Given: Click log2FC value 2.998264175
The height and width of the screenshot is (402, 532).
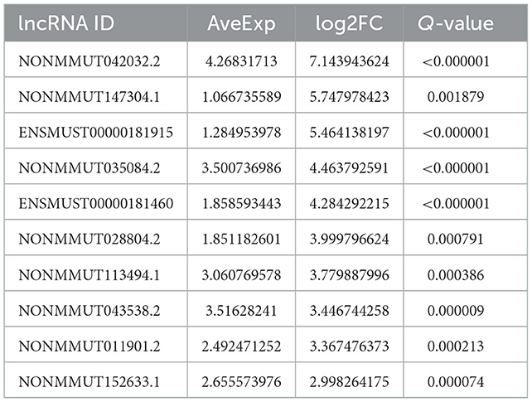Looking at the screenshot, I should pyautogui.click(x=349, y=382).
